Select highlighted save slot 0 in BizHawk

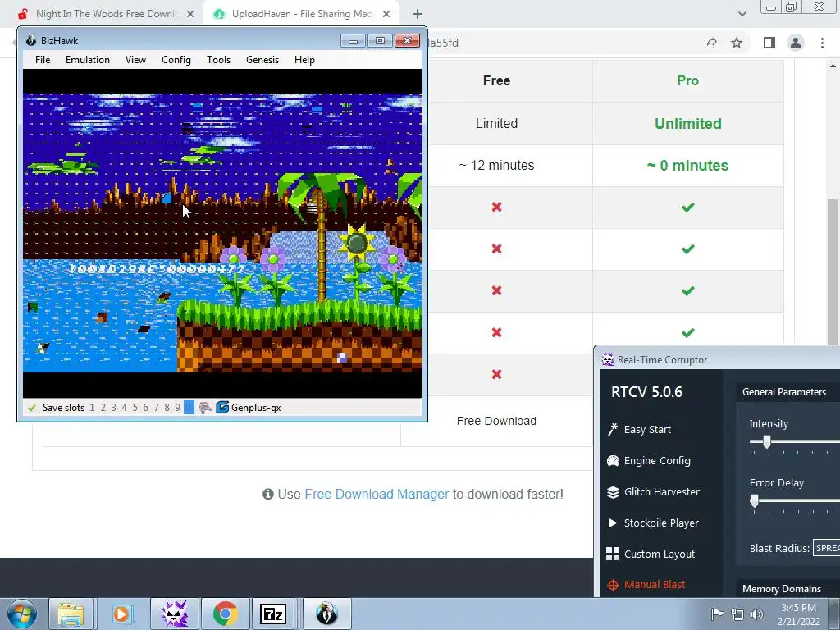(x=189, y=408)
